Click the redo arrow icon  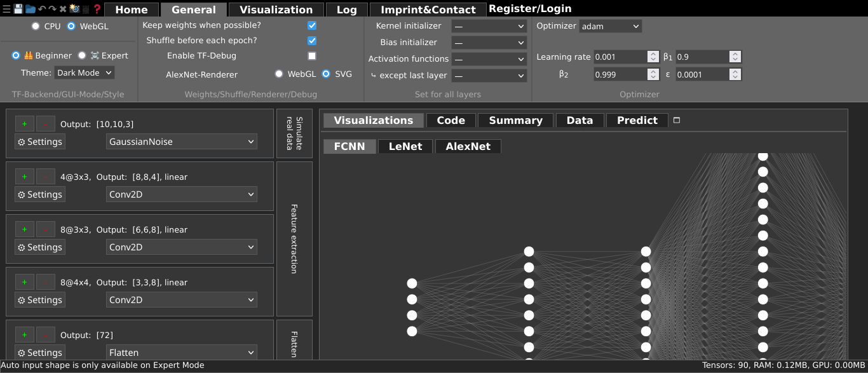coord(51,9)
